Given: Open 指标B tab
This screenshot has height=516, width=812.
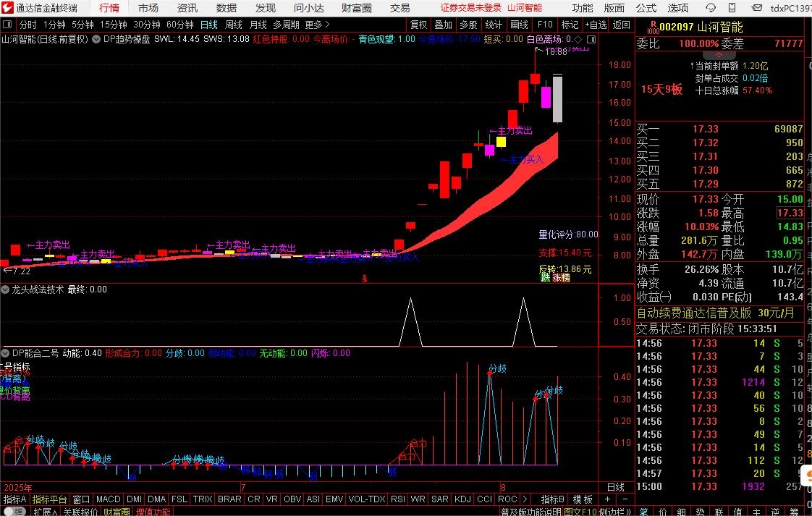Looking at the screenshot, I should point(552,499).
